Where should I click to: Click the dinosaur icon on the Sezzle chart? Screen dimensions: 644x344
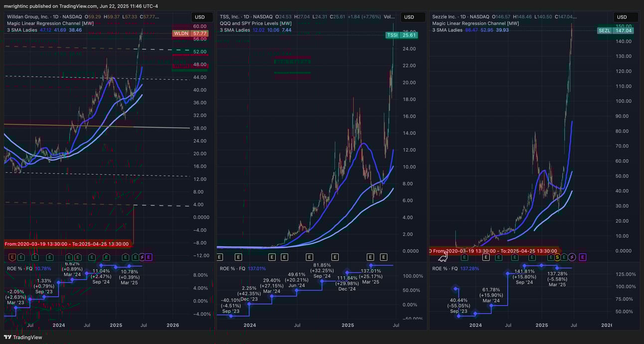443,256
